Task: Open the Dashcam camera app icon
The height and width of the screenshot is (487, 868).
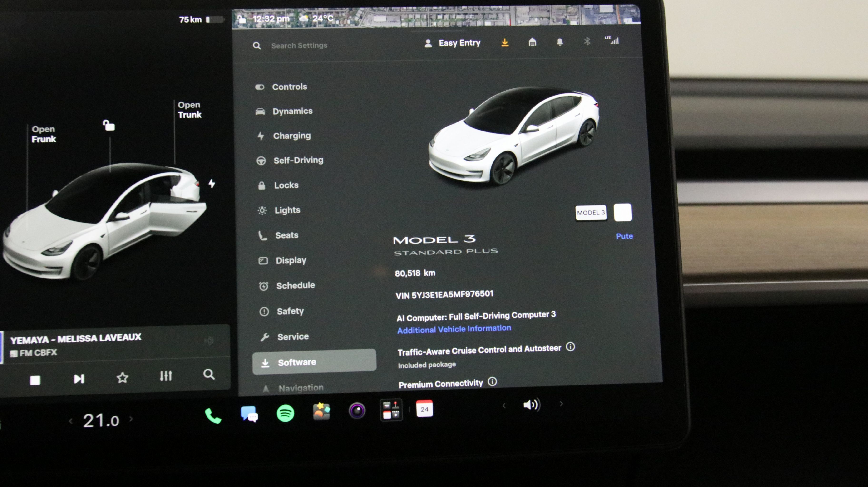Action: pos(357,410)
